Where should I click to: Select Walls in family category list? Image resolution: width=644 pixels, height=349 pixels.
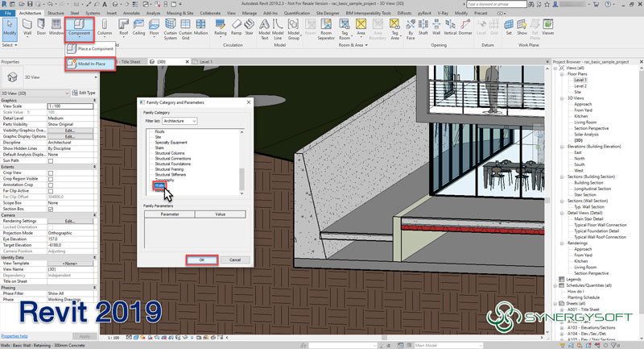pos(159,185)
